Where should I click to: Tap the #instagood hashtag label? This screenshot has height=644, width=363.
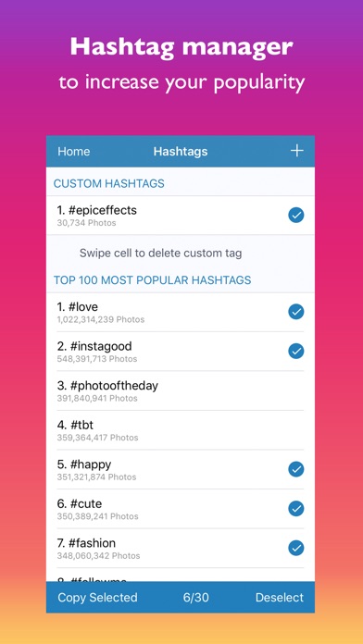(94, 346)
